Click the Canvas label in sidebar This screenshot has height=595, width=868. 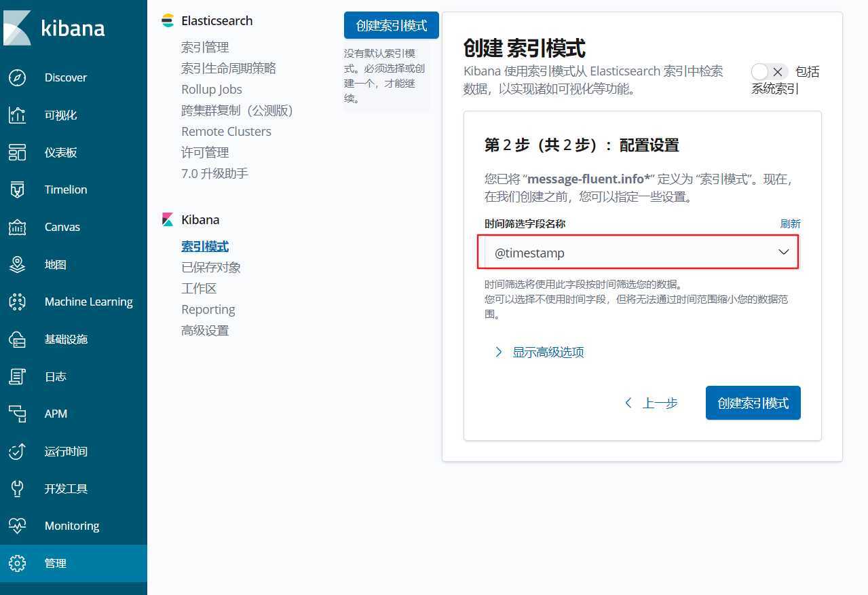coord(62,227)
